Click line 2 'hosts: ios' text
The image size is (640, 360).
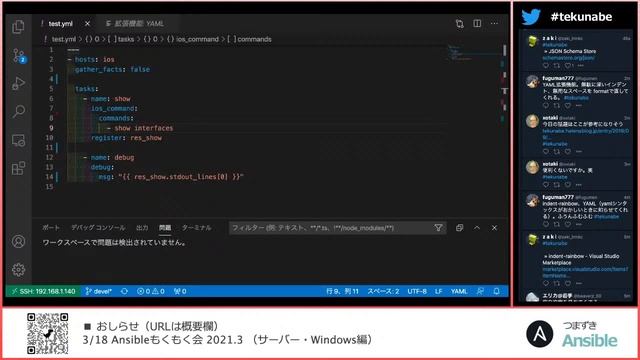[x=95, y=59]
